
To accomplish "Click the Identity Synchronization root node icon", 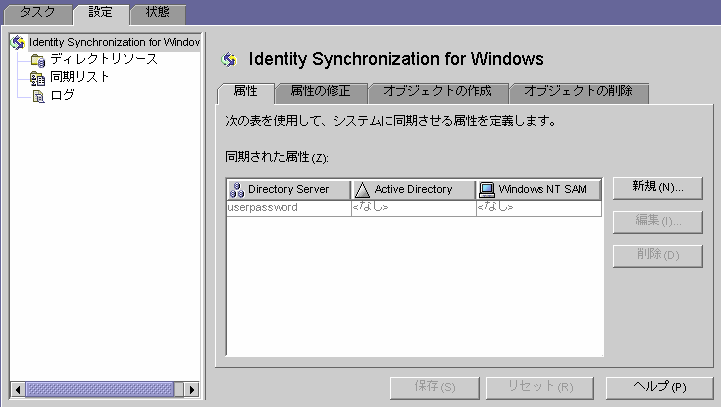I will (17, 42).
